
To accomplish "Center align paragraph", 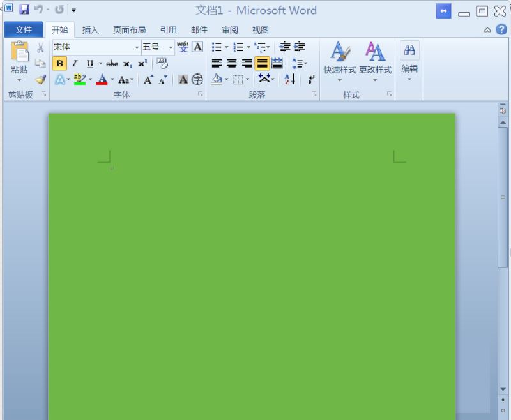I will pos(231,63).
